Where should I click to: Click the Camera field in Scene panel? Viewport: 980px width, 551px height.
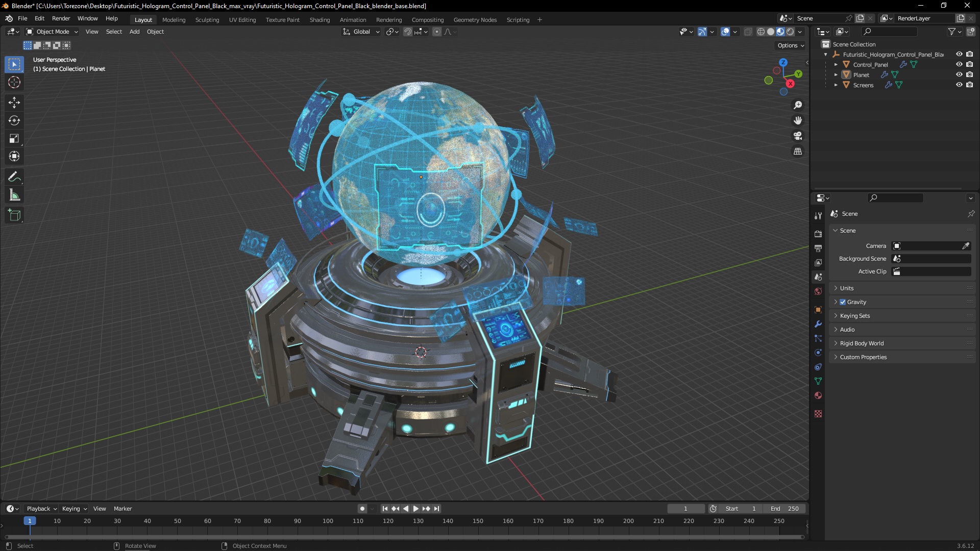pyautogui.click(x=931, y=246)
